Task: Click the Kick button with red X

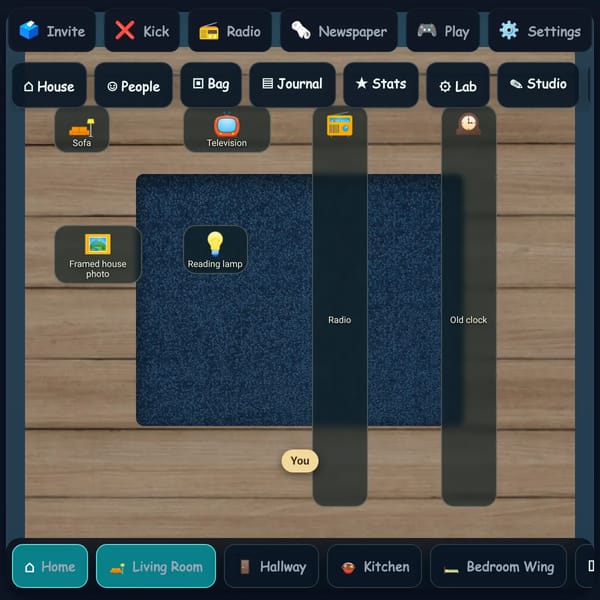Action: [142, 31]
